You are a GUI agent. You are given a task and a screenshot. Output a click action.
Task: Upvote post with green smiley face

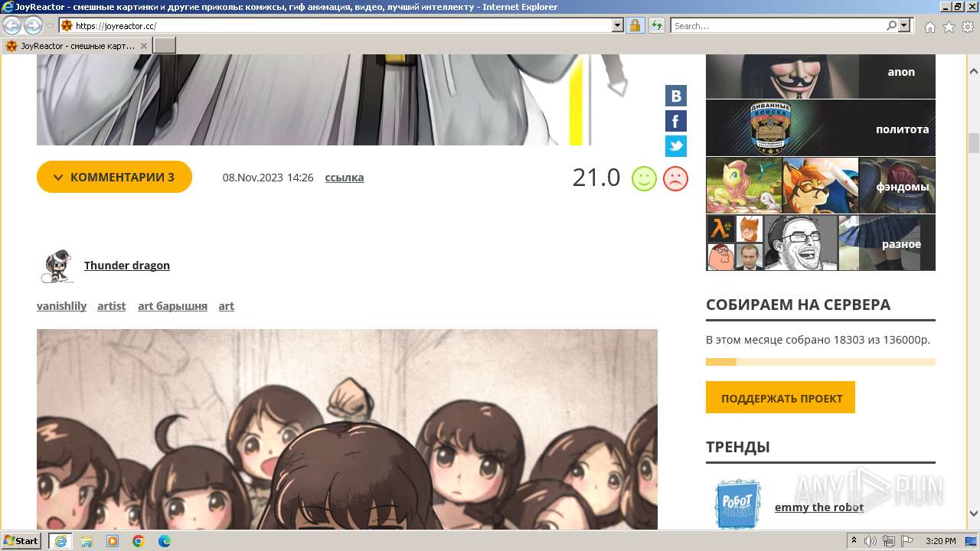click(x=644, y=178)
